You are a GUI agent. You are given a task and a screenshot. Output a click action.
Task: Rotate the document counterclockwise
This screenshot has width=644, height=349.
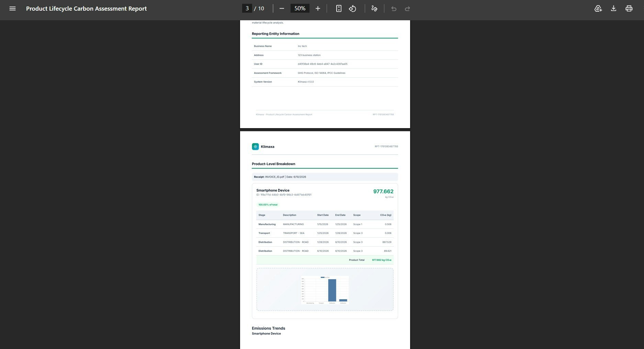click(352, 9)
